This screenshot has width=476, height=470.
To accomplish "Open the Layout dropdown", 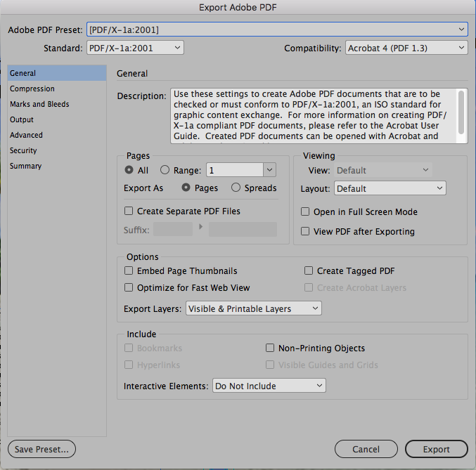I will pos(390,188).
